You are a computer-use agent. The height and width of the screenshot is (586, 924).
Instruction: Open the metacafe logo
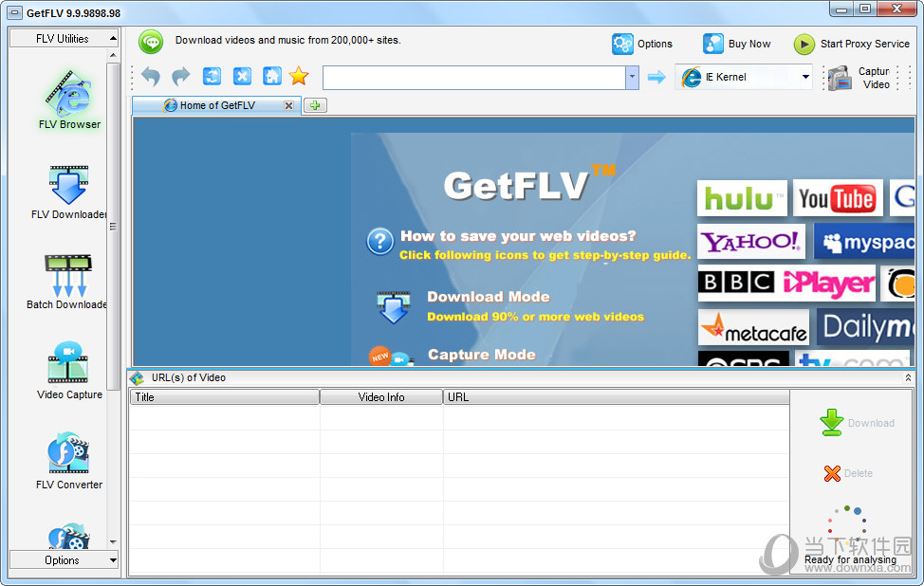[x=753, y=327]
